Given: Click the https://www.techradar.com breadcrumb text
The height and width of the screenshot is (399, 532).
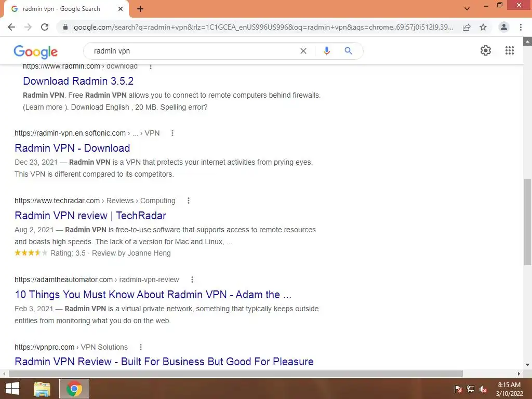Looking at the screenshot, I should coord(57,201).
